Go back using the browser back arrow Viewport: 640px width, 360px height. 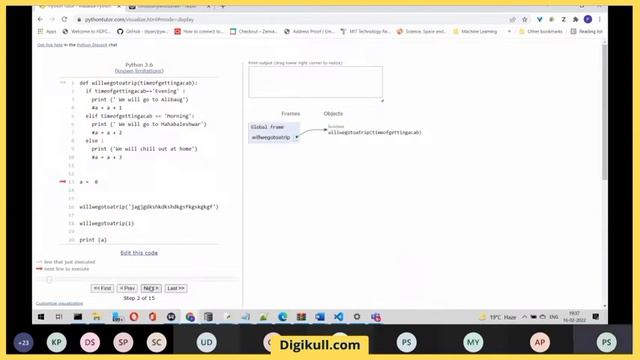(x=40, y=19)
